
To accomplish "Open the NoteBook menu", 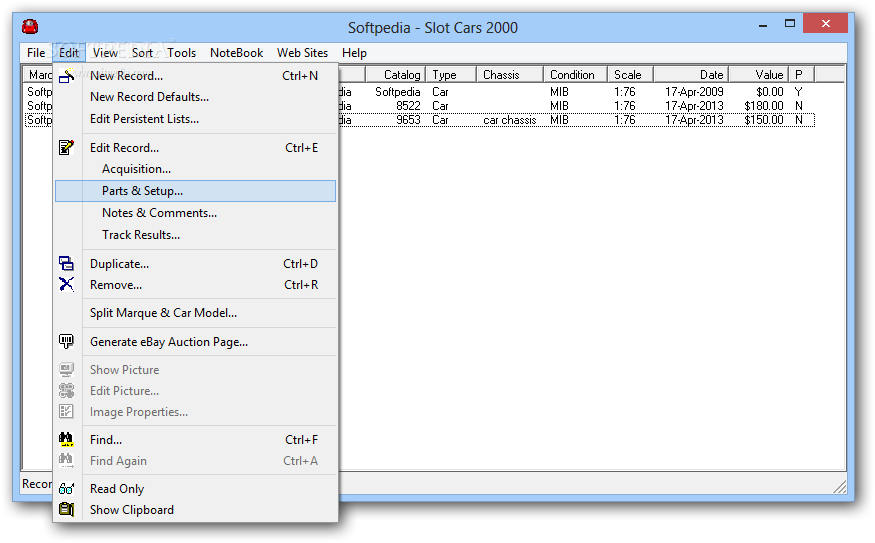I will [x=236, y=53].
